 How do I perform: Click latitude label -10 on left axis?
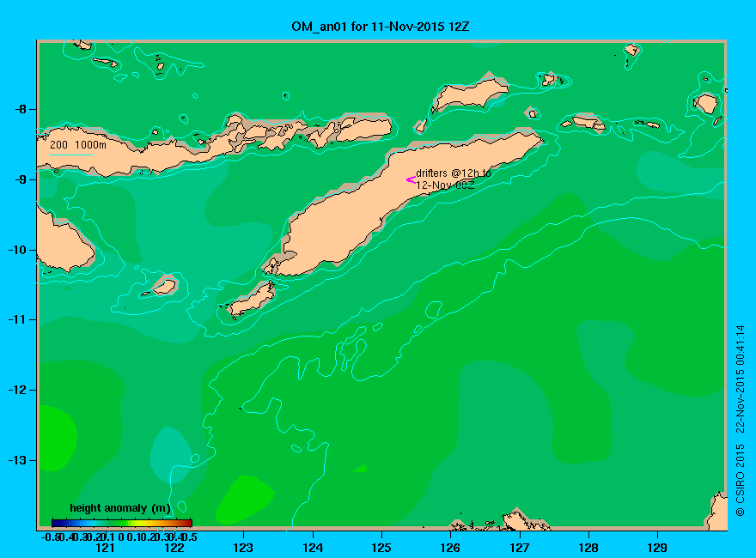pyautogui.click(x=17, y=250)
